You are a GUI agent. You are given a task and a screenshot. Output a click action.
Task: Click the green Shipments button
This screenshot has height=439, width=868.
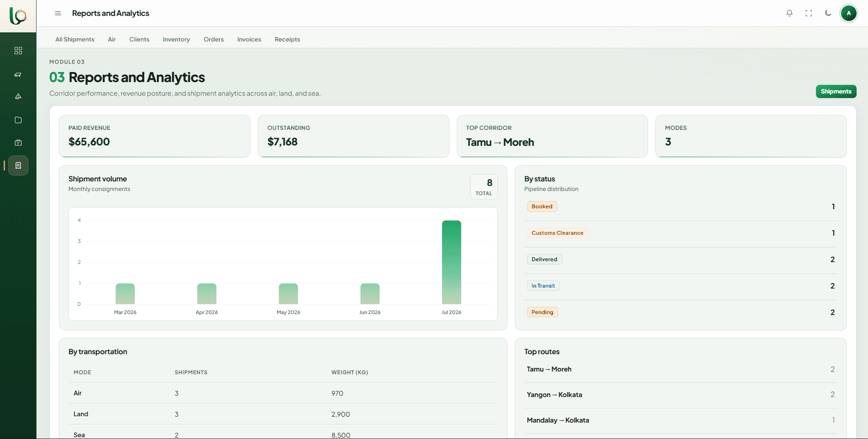coord(836,91)
